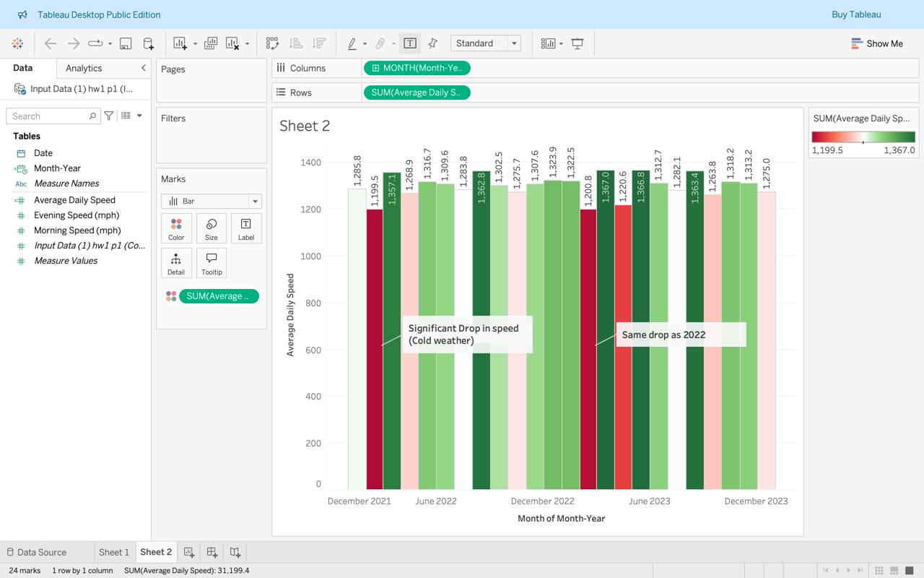Viewport: 924px width, 578px height.
Task: Click the Add new data source icon
Action: tap(149, 43)
